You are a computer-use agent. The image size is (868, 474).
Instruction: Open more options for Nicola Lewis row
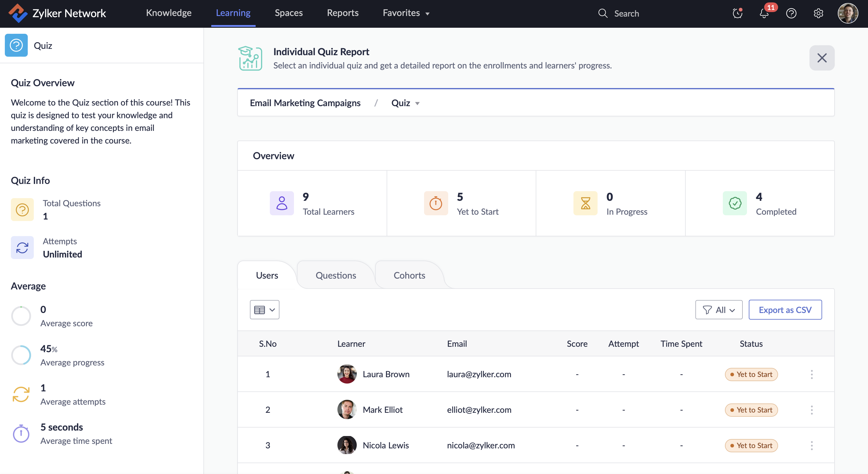point(811,445)
